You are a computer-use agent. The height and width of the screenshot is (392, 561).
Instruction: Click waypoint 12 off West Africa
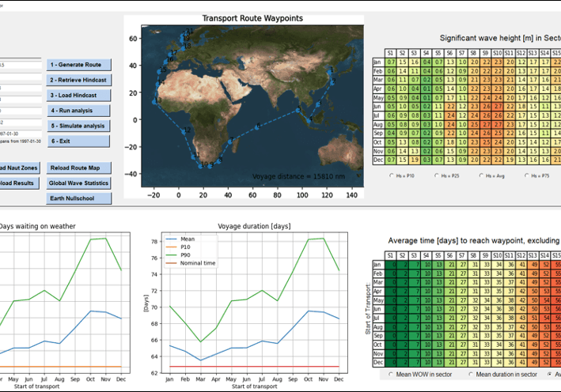coord(184,131)
